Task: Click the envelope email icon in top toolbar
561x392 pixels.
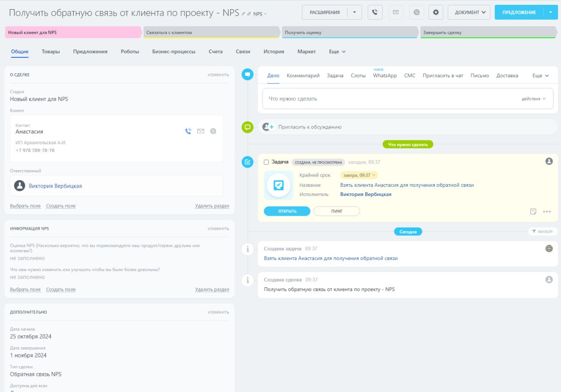Action: tap(396, 12)
